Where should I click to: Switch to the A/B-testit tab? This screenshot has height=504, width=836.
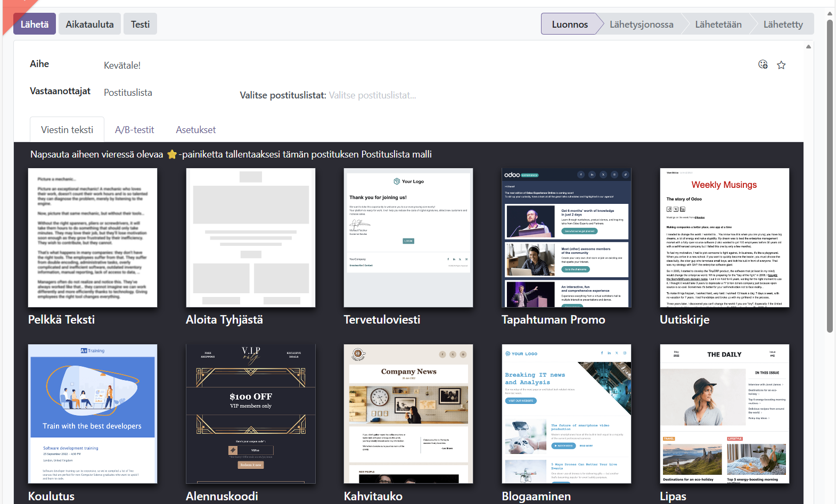click(x=134, y=130)
